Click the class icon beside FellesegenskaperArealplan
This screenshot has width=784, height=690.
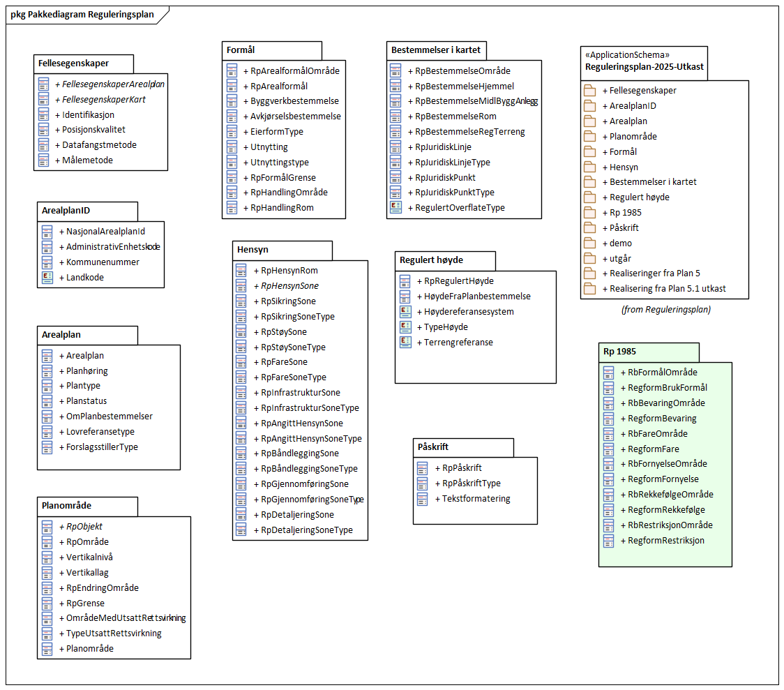[43, 84]
